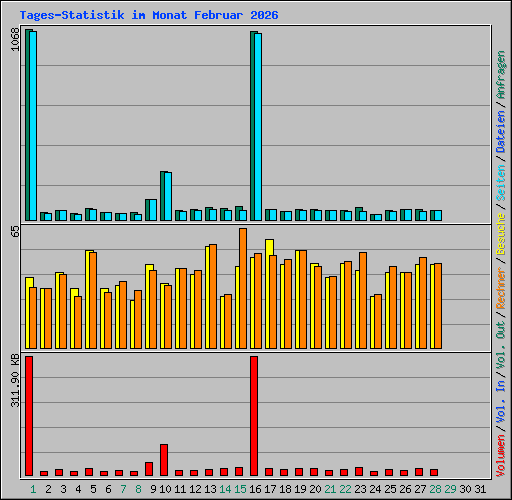
Task: Click the "Seiten" legend word
Action: (x=501, y=182)
